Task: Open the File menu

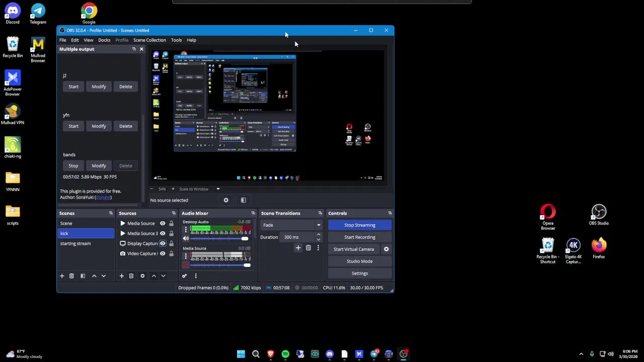Action: click(63, 40)
